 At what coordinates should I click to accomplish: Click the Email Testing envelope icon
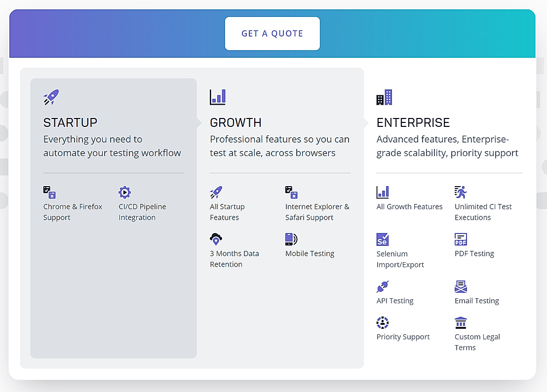[461, 286]
